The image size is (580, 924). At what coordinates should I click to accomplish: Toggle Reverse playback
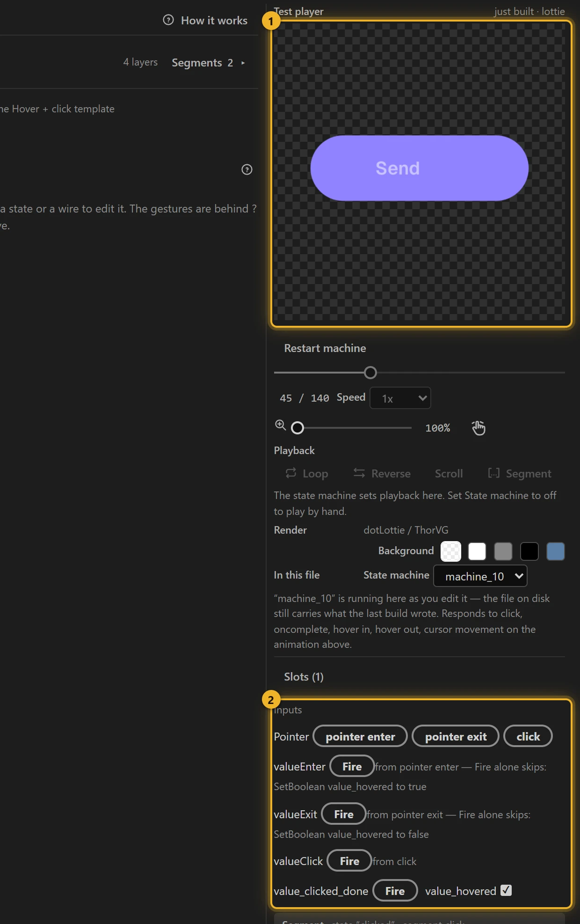(382, 474)
